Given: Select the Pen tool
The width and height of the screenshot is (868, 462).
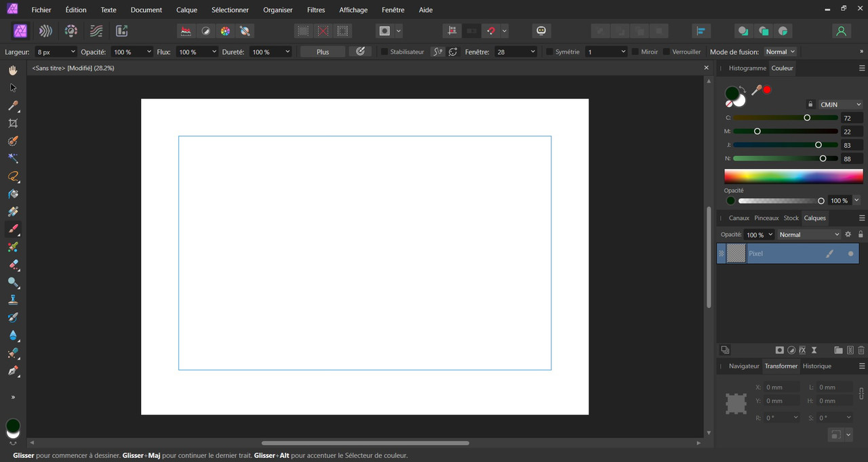Looking at the screenshot, I should tap(13, 371).
